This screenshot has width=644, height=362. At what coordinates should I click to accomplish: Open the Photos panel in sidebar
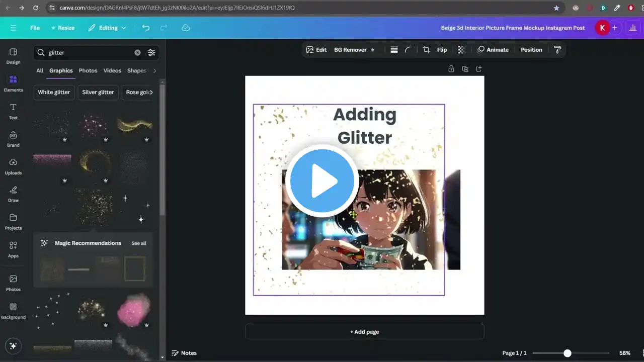coord(13,283)
